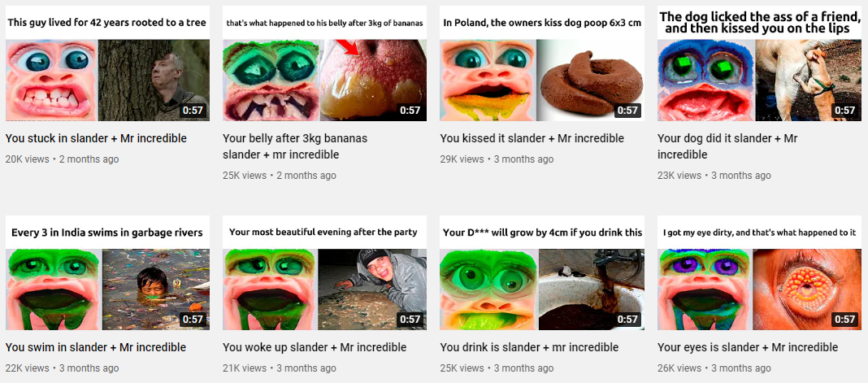Viewport: 868px width, 383px height.
Task: Click title 'Your eyes is slander + Mr incredible'
Action: point(748,347)
